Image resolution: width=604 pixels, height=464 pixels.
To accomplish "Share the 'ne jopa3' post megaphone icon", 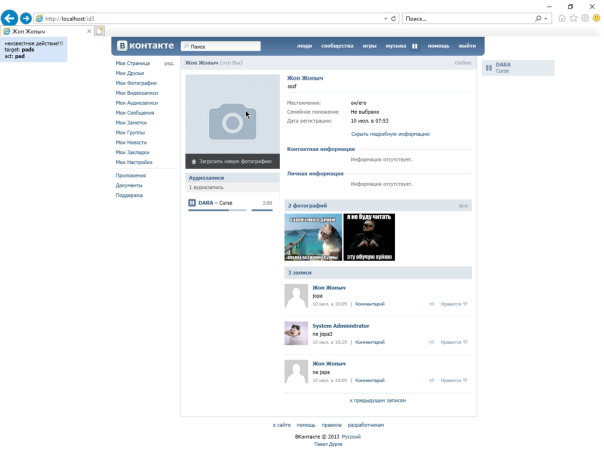I will [431, 342].
